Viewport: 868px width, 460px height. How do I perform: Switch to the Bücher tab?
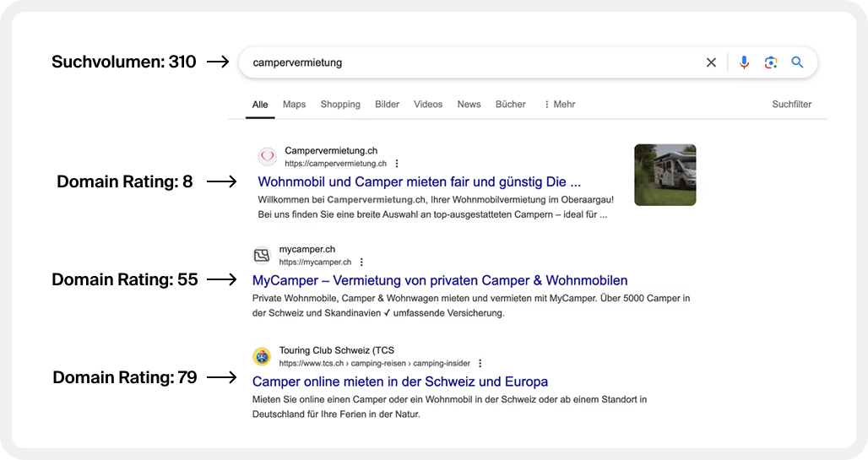point(510,104)
